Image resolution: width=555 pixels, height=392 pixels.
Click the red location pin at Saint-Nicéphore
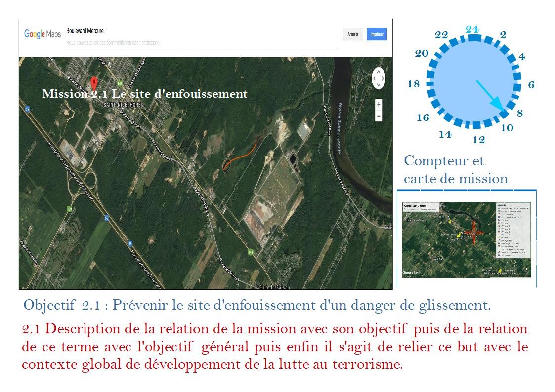pos(94,83)
